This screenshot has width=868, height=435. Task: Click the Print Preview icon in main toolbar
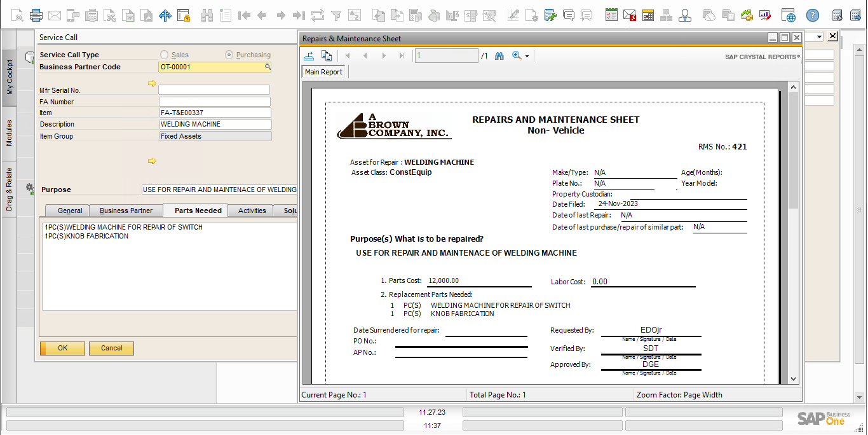point(17,15)
